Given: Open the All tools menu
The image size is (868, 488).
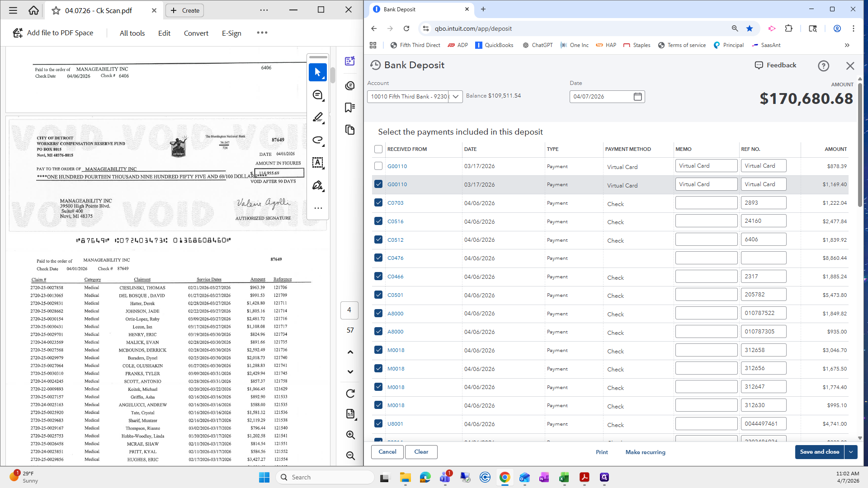Looking at the screenshot, I should (x=132, y=33).
